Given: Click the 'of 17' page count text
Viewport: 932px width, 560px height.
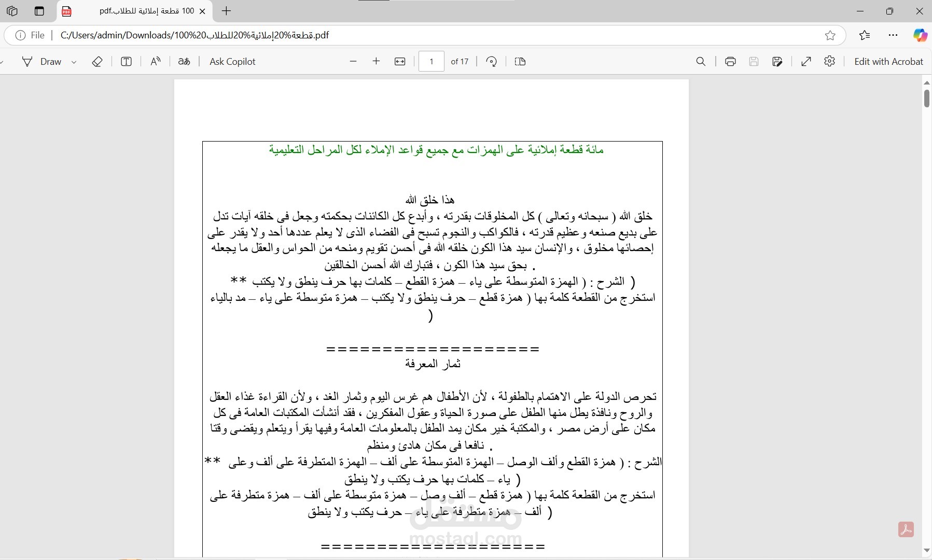Looking at the screenshot, I should tap(460, 62).
